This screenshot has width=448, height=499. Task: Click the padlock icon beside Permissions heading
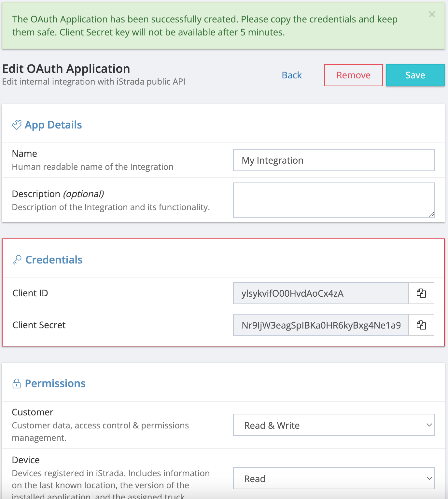tap(16, 383)
